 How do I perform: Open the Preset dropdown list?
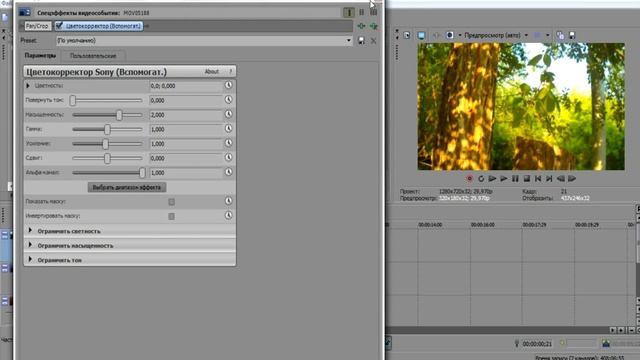(x=349, y=40)
